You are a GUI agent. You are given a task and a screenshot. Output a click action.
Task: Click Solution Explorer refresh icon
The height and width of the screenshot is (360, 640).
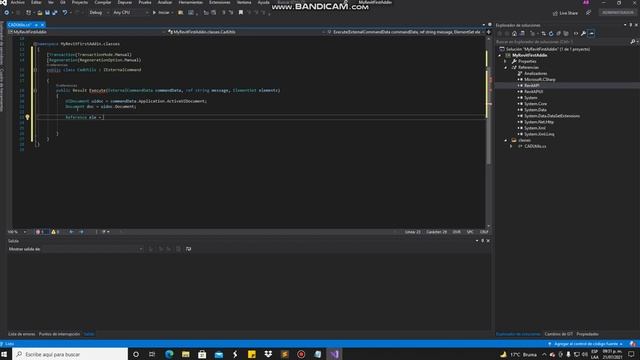[x=551, y=33]
